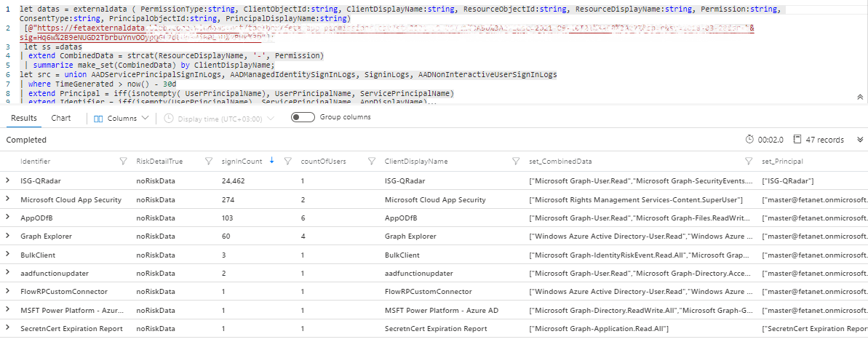The width and height of the screenshot is (868, 342).
Task: Click the Microsoft Graph-Application.Read.All cell
Action: pos(599,329)
